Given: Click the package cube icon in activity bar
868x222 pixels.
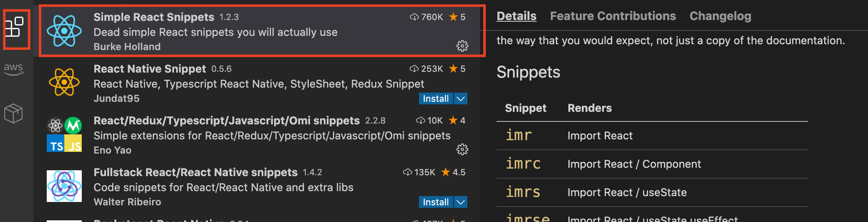Looking at the screenshot, I should [x=14, y=113].
